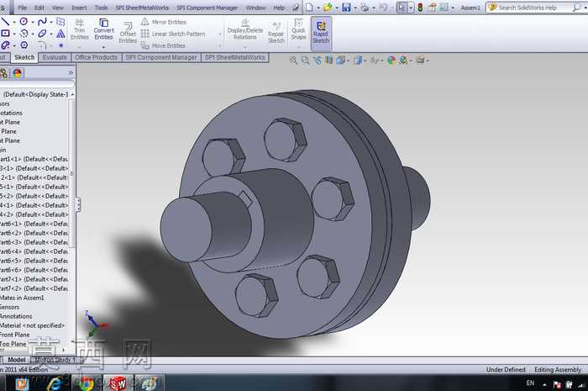The image size is (588, 391).
Task: Toggle the Select arrow tool
Action: (402, 7)
